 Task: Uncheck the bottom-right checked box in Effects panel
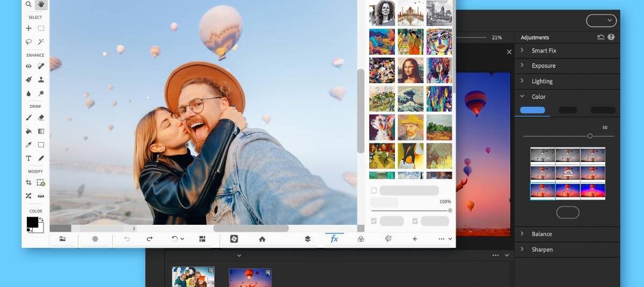415,221
